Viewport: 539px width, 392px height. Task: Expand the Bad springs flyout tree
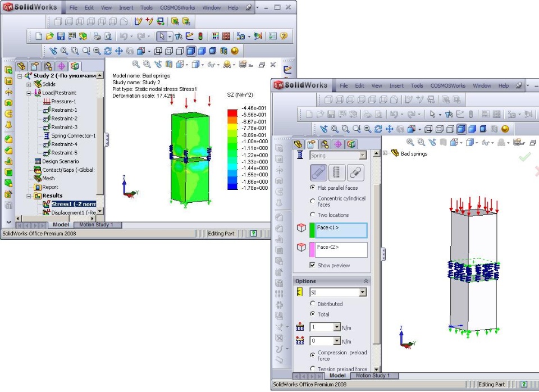385,153
